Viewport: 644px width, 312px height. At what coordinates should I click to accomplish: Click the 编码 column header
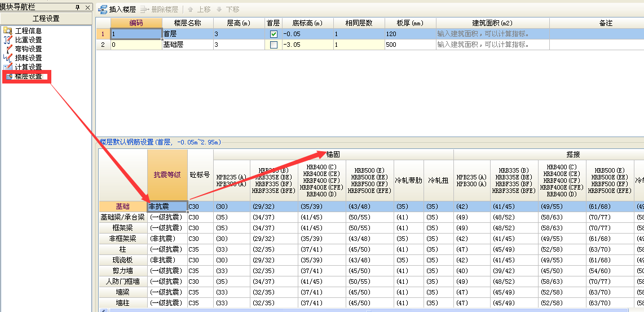point(136,23)
